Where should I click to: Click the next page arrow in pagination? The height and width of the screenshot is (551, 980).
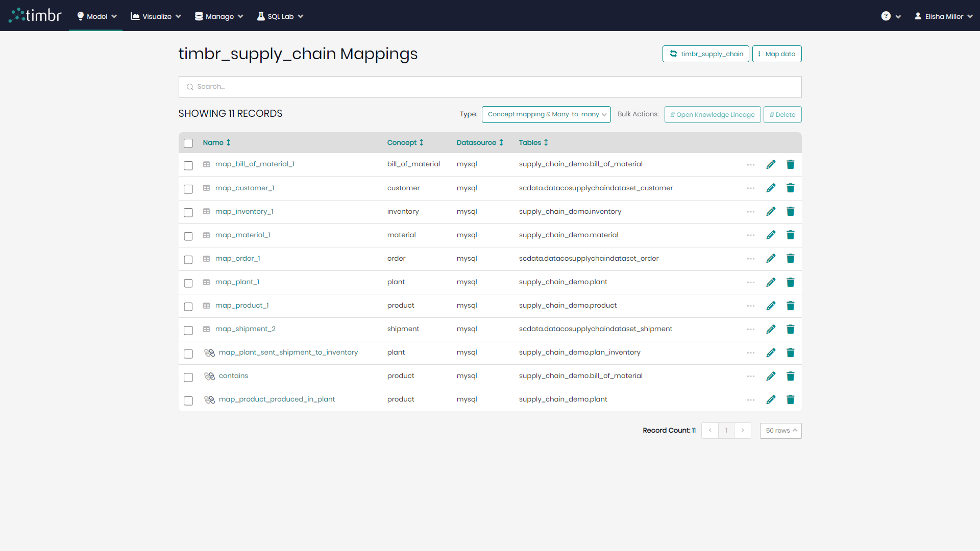point(743,431)
